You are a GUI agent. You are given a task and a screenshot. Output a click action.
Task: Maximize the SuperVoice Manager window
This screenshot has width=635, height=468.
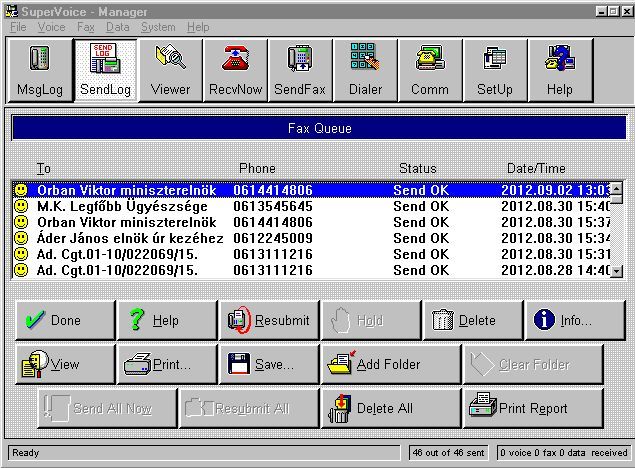pyautogui.click(x=613, y=11)
